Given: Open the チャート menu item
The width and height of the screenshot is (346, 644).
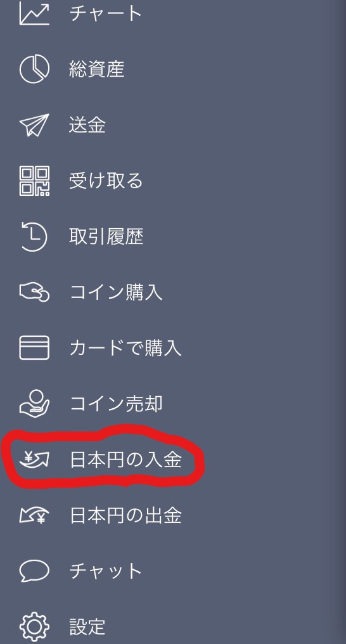Looking at the screenshot, I should (x=105, y=13).
